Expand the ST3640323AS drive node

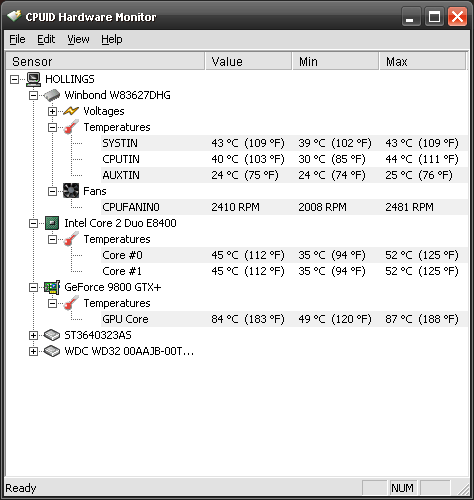33,335
